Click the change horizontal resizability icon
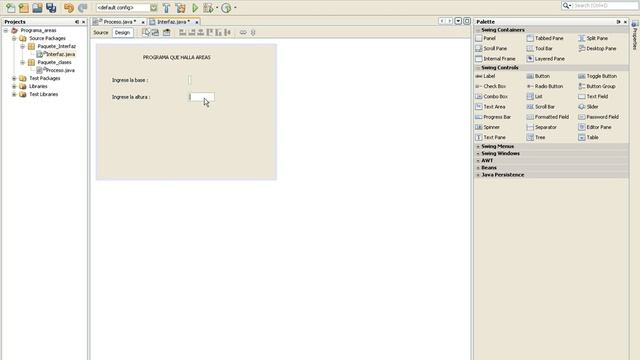 coord(243,32)
